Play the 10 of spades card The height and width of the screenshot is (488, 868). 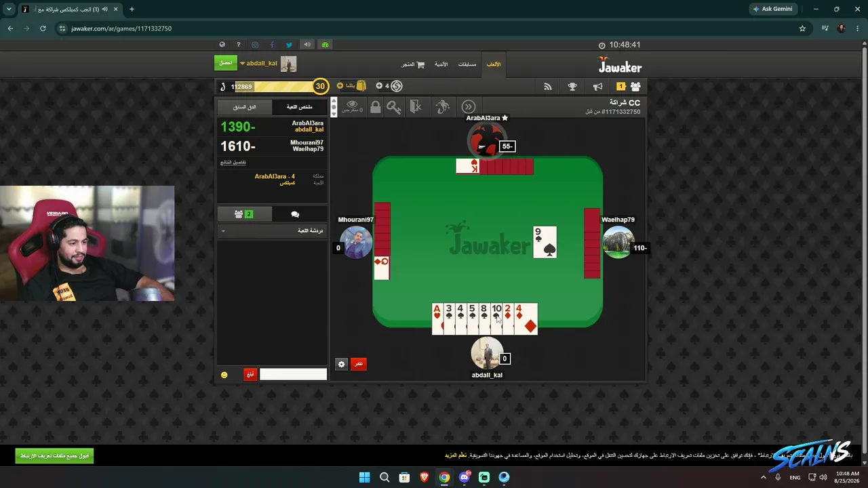[496, 319]
